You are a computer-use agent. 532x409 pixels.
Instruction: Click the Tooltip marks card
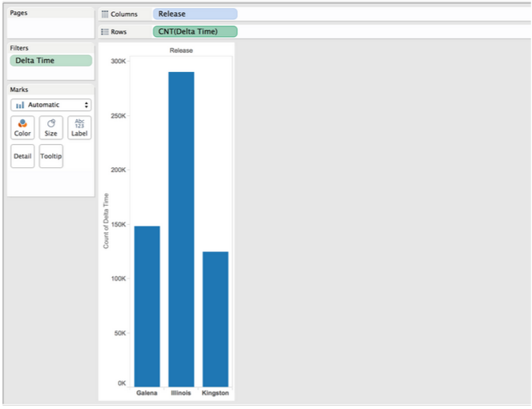point(51,156)
